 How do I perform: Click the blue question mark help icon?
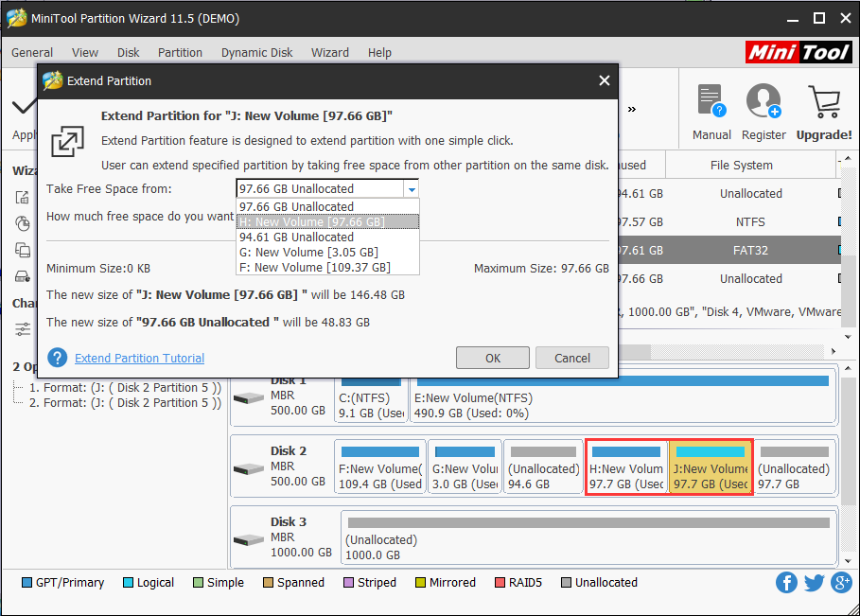[x=58, y=358]
